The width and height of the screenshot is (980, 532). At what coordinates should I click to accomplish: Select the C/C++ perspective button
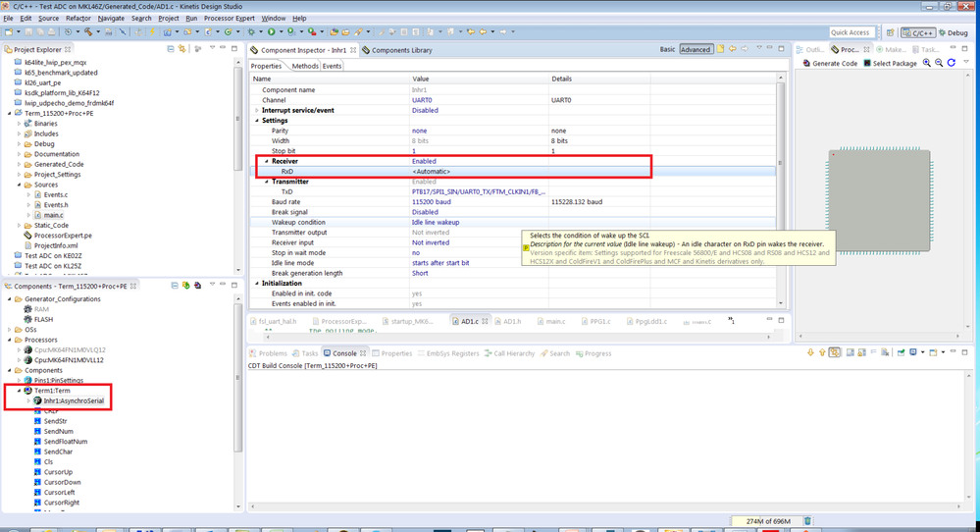[x=918, y=32]
